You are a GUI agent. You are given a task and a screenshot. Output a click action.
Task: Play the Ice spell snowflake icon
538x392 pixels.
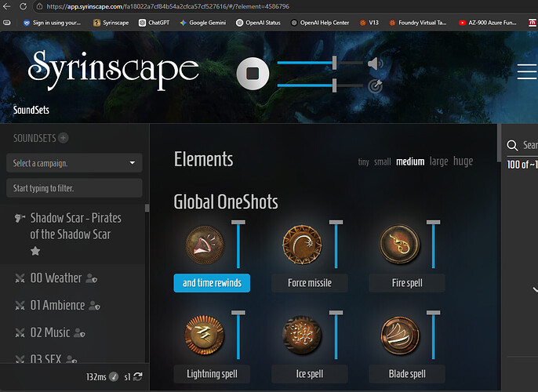click(302, 335)
